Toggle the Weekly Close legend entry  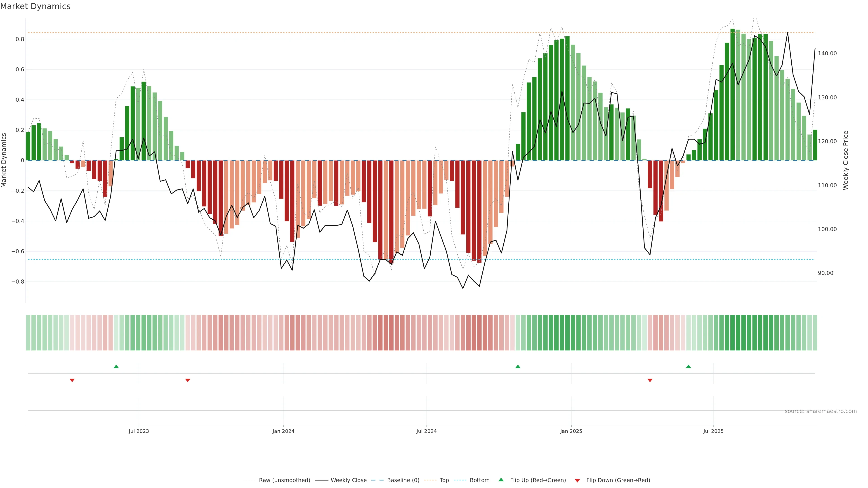coord(348,480)
